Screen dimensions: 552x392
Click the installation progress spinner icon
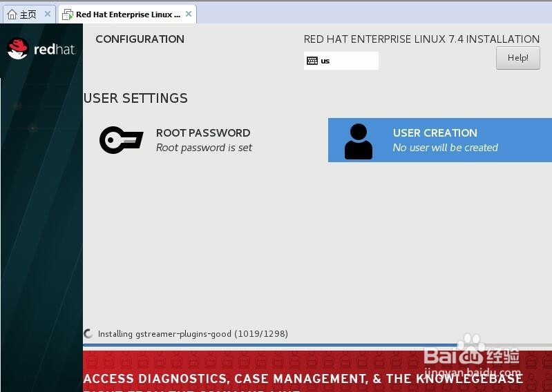pyautogui.click(x=88, y=333)
